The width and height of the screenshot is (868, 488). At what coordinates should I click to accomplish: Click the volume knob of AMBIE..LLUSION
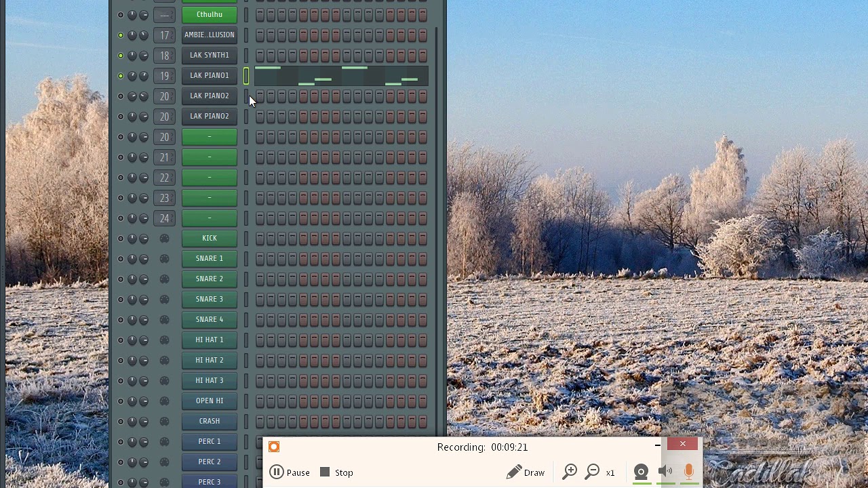click(144, 35)
